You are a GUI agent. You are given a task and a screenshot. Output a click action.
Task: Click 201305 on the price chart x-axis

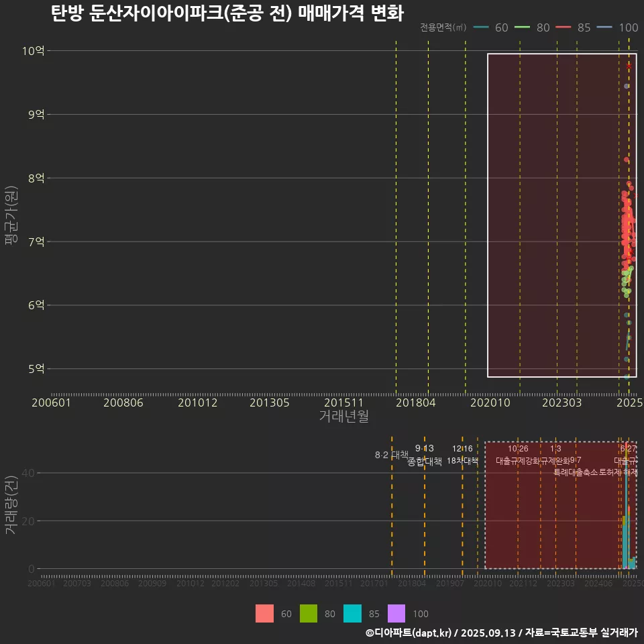coord(270,402)
